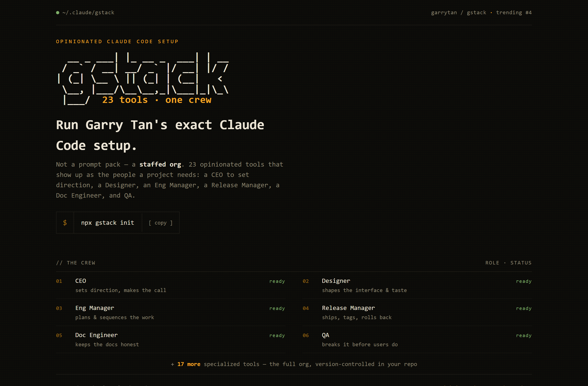The width and height of the screenshot is (588, 386).
Task: Click the ready status of CEO
Action: pyautogui.click(x=277, y=281)
